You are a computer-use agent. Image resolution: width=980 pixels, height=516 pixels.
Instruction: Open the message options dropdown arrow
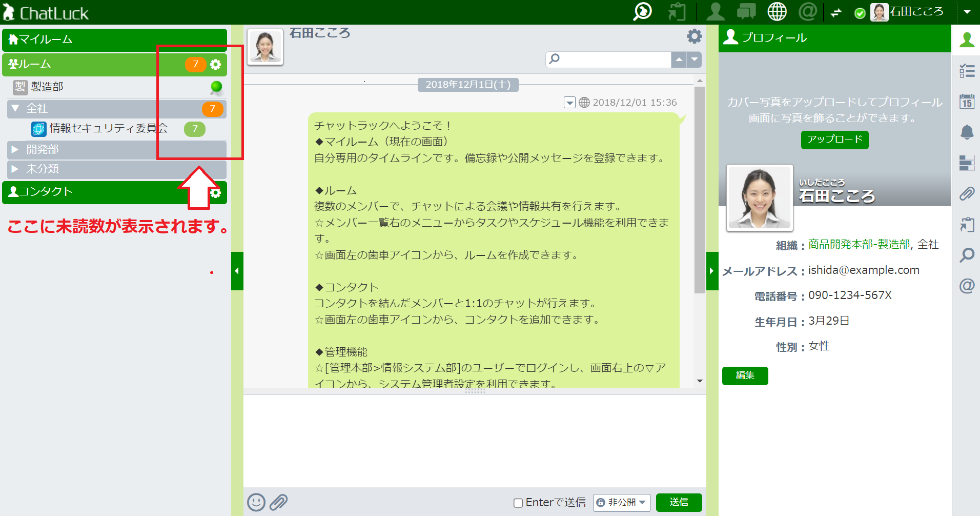(569, 103)
